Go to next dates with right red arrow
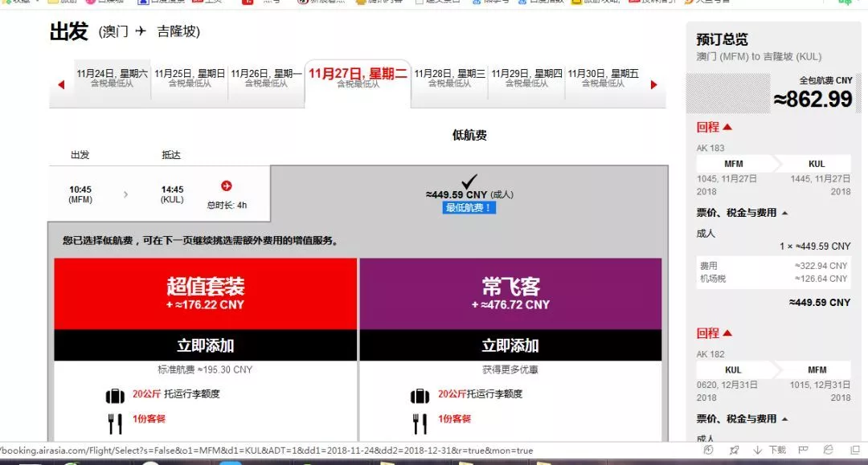 click(x=653, y=84)
